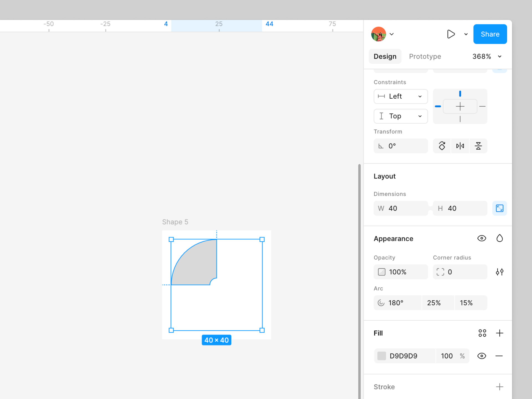532x399 pixels.
Task: Add a stroke with plus icon
Action: point(499,387)
